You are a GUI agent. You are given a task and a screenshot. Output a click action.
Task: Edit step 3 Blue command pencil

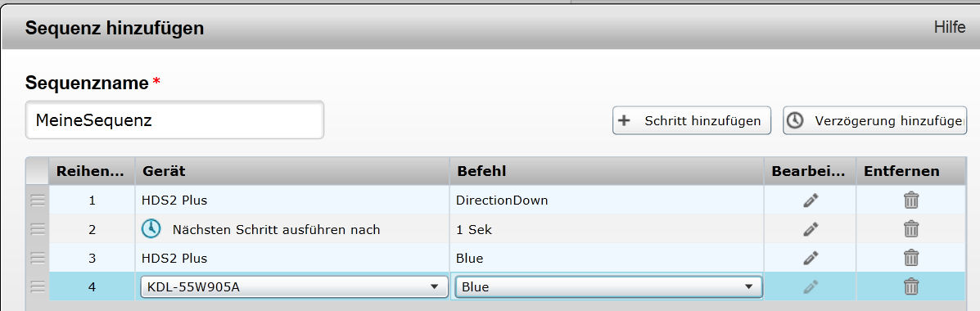pos(810,258)
